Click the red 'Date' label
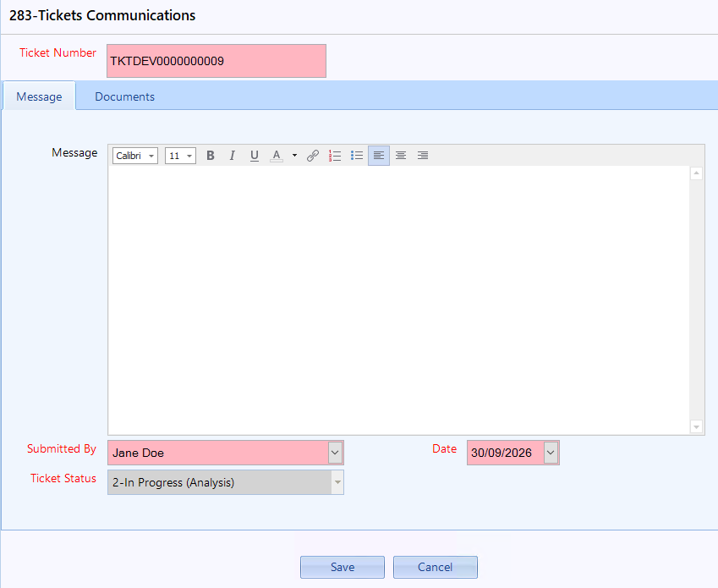This screenshot has width=718, height=588. (444, 448)
